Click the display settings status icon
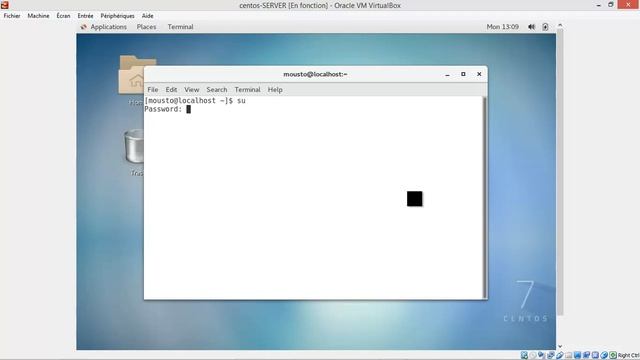This screenshot has width=640, height=360. (x=577, y=356)
